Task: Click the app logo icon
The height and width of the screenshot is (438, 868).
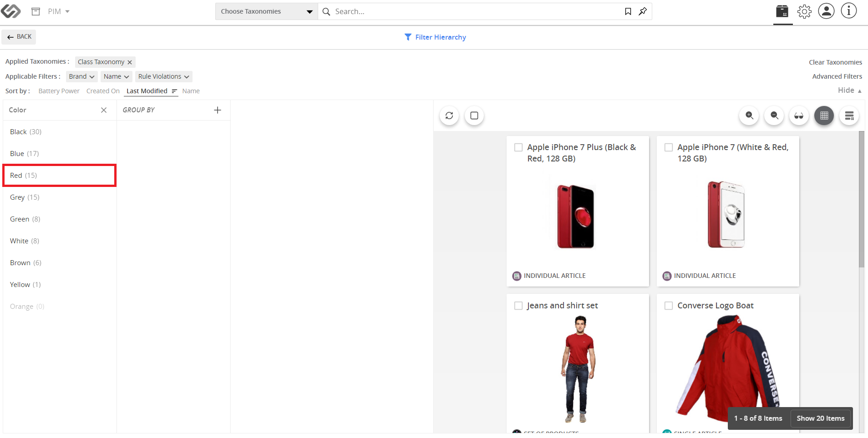Action: (x=10, y=11)
